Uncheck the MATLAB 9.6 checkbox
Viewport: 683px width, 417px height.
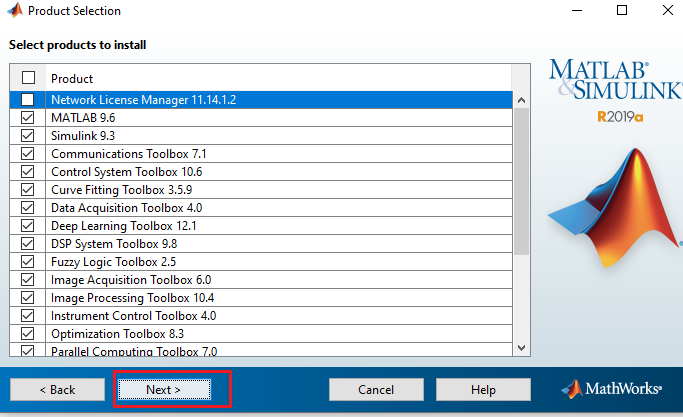click(28, 118)
